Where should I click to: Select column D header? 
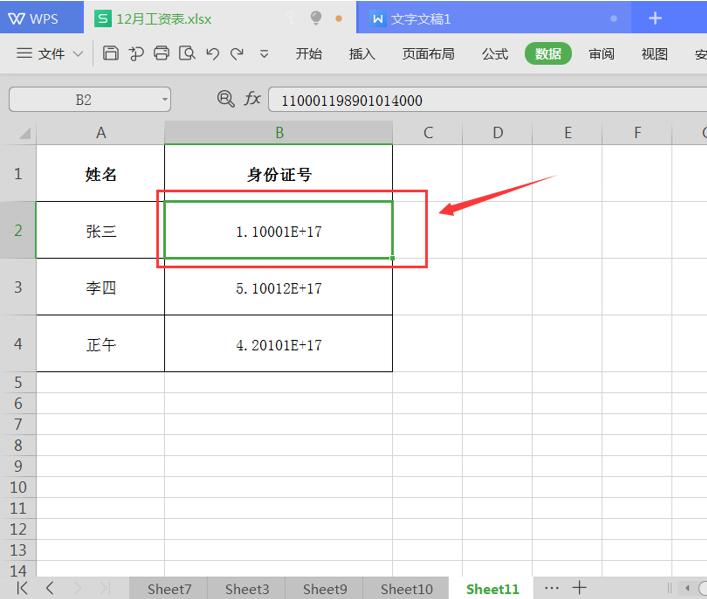497,133
